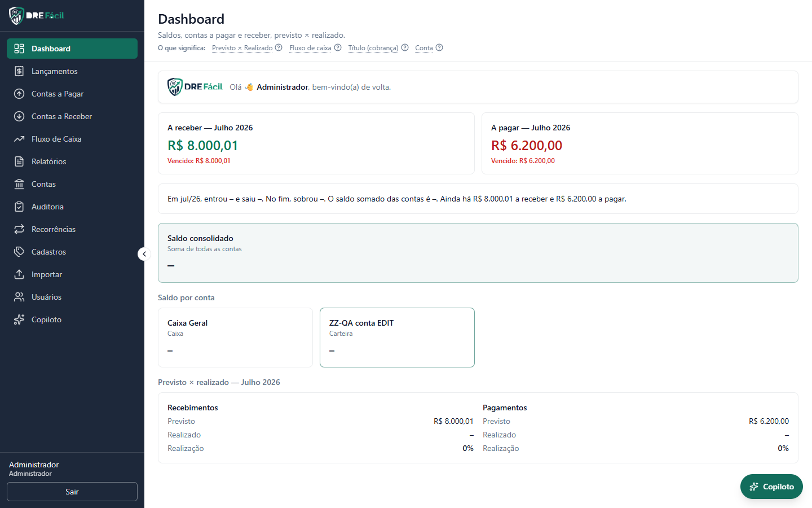Open the Importar page
The height and width of the screenshot is (508, 812).
(72, 274)
